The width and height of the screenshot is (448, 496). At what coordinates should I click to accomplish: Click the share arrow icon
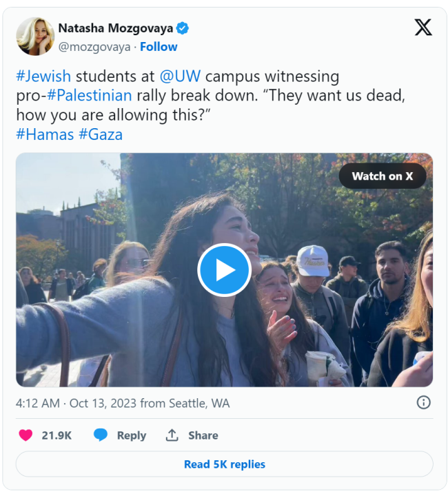(x=172, y=435)
